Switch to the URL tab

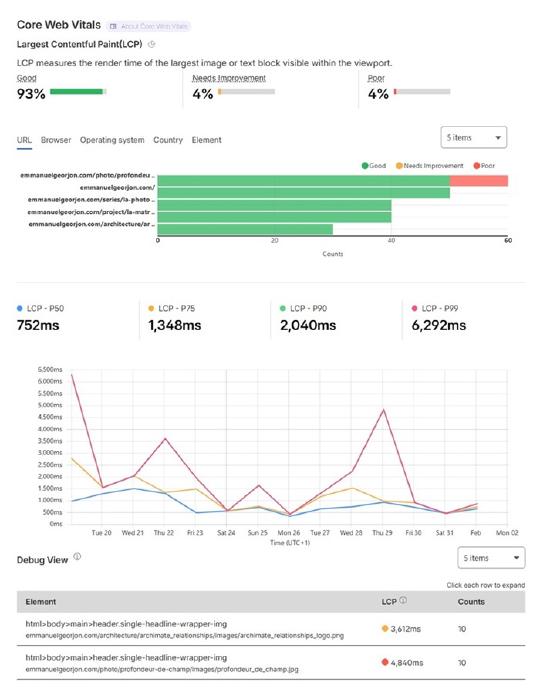(24, 140)
